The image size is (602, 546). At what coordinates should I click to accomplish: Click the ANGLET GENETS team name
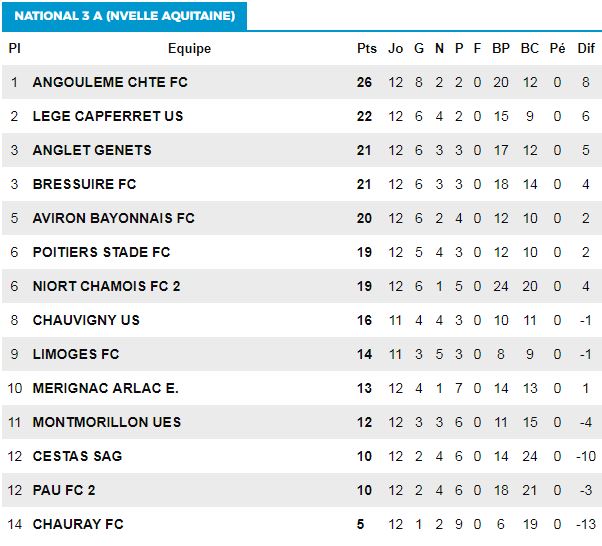(92, 150)
